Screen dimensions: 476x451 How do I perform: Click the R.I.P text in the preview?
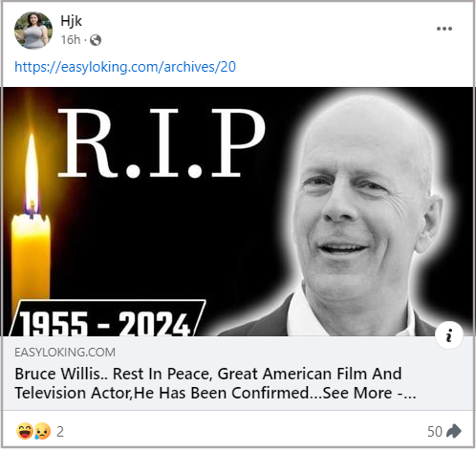[x=162, y=143]
